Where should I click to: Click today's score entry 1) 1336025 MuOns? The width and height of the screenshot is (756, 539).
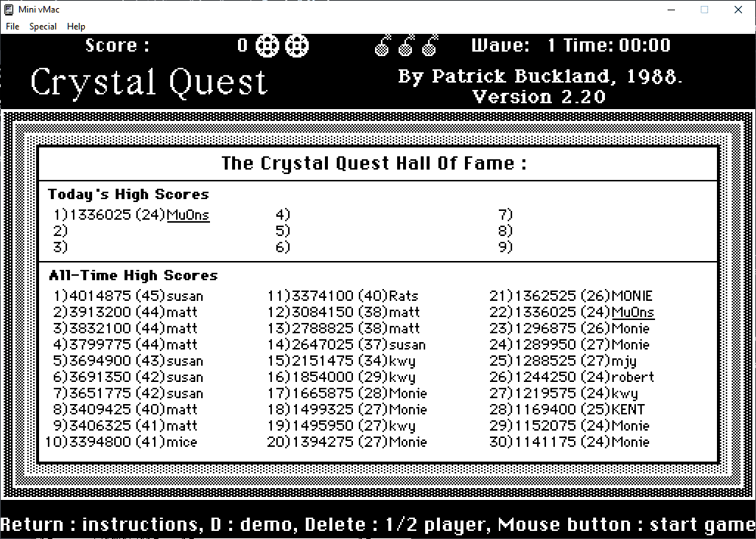131,215
